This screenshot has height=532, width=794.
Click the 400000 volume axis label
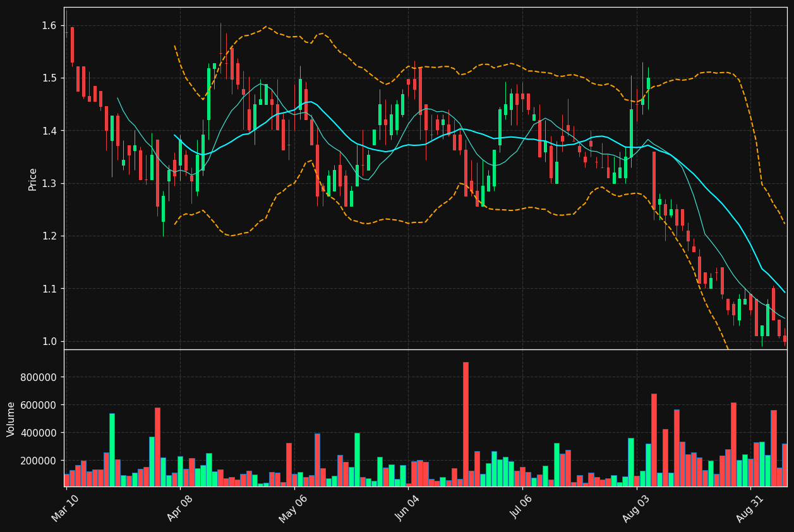click(x=40, y=433)
